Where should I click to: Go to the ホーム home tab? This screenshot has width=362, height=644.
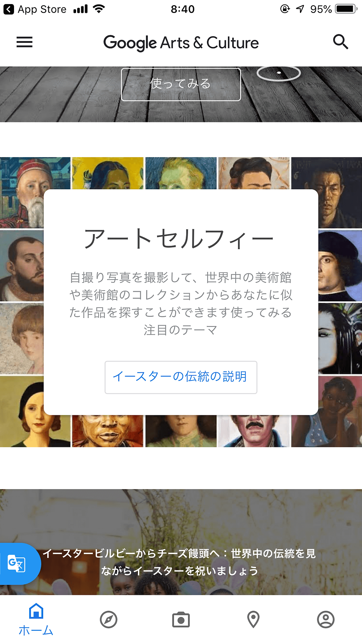36,620
